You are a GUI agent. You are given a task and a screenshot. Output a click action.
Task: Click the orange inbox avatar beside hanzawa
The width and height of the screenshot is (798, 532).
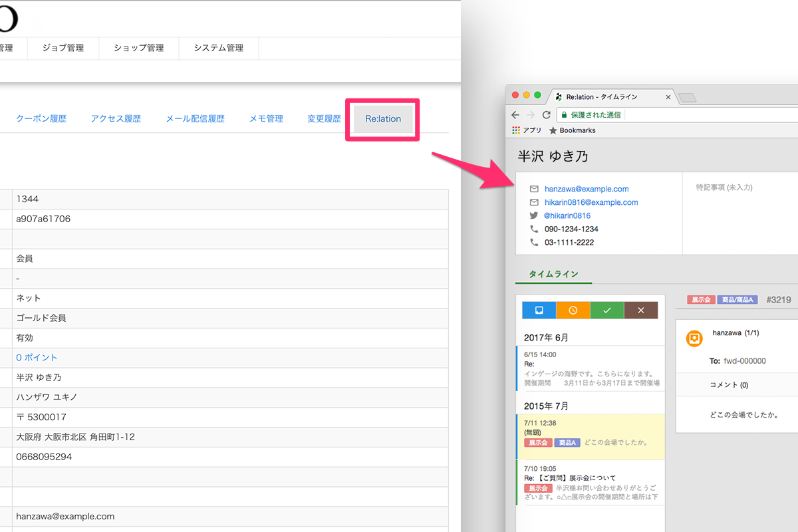694,338
